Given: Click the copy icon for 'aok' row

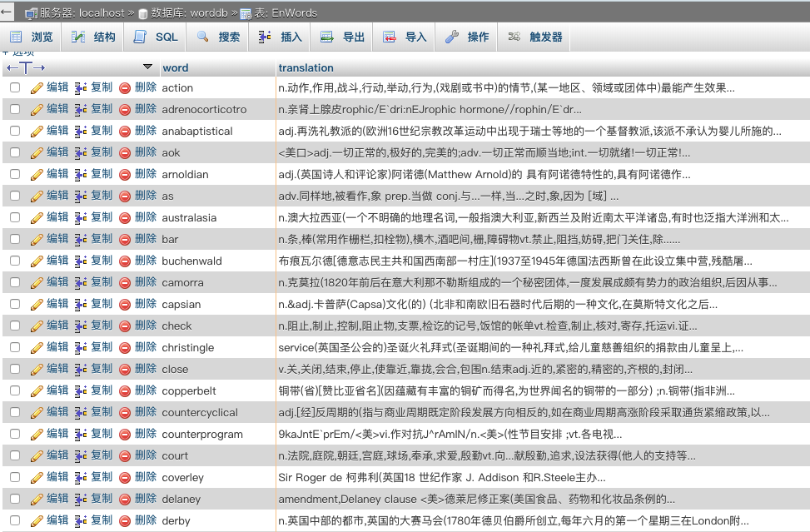Looking at the screenshot, I should click(81, 152).
